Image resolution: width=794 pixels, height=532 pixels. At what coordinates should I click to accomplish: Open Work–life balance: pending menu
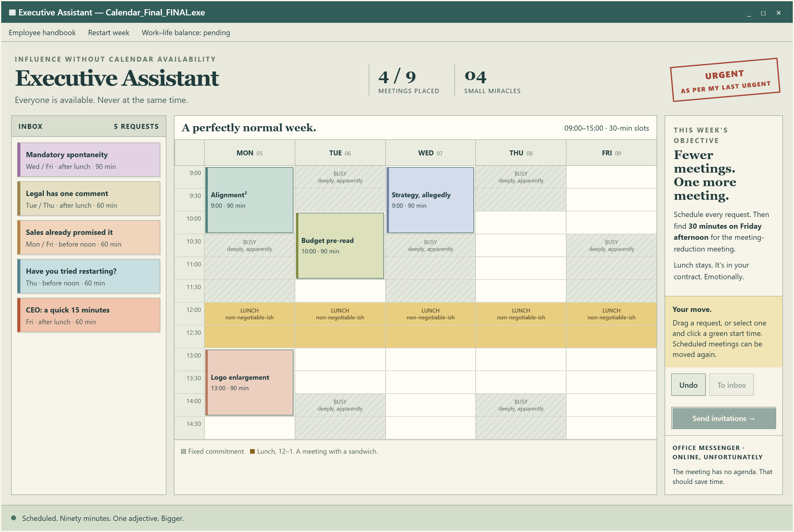(186, 33)
